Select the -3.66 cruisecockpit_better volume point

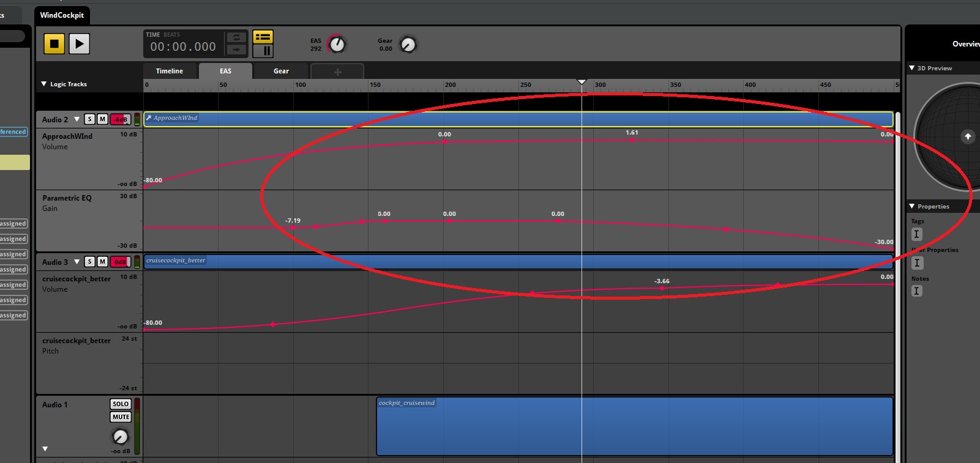click(662, 288)
